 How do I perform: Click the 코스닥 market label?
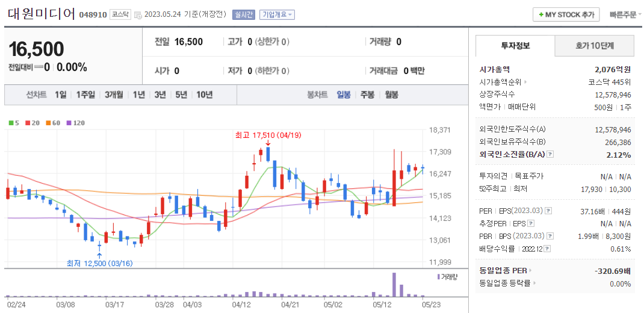click(x=120, y=15)
